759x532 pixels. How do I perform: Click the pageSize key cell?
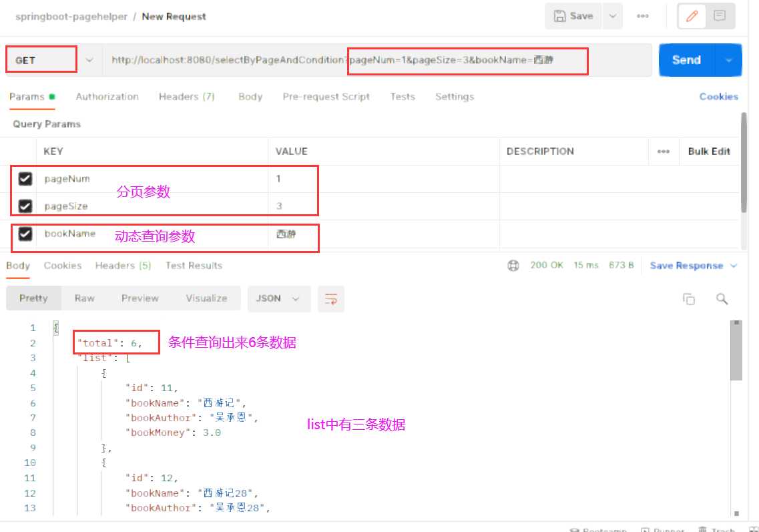[152, 206]
